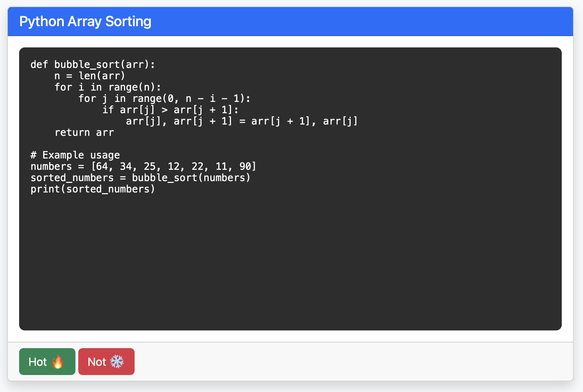Vote Not with the red button
The width and height of the screenshot is (583, 392).
pyautogui.click(x=106, y=362)
